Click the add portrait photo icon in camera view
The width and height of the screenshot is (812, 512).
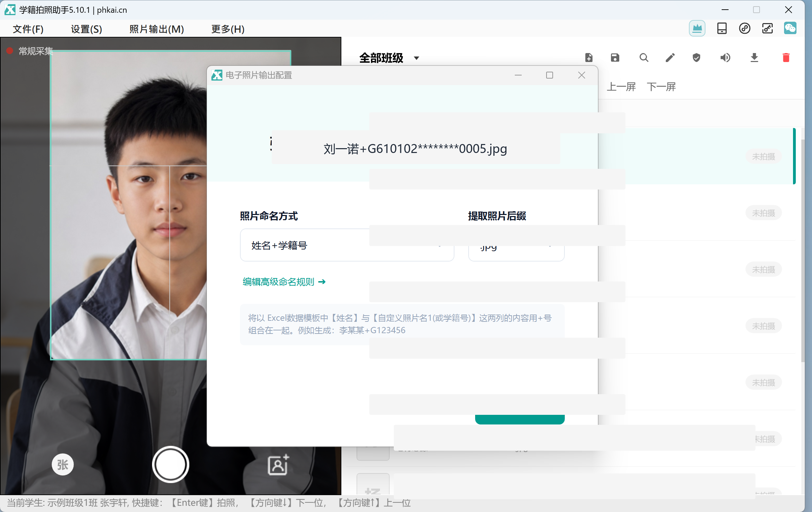pos(278,464)
